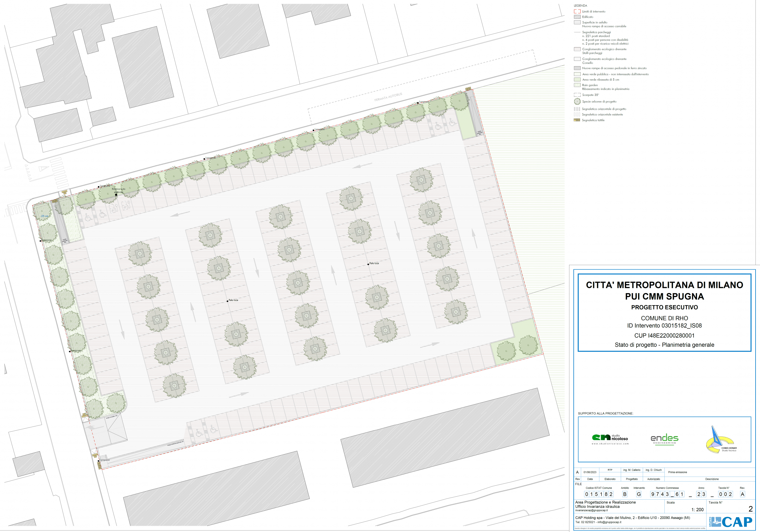This screenshot has width=760, height=532.
Task: Click the 'ing. D. Chiuch' cell
Action: (653, 470)
